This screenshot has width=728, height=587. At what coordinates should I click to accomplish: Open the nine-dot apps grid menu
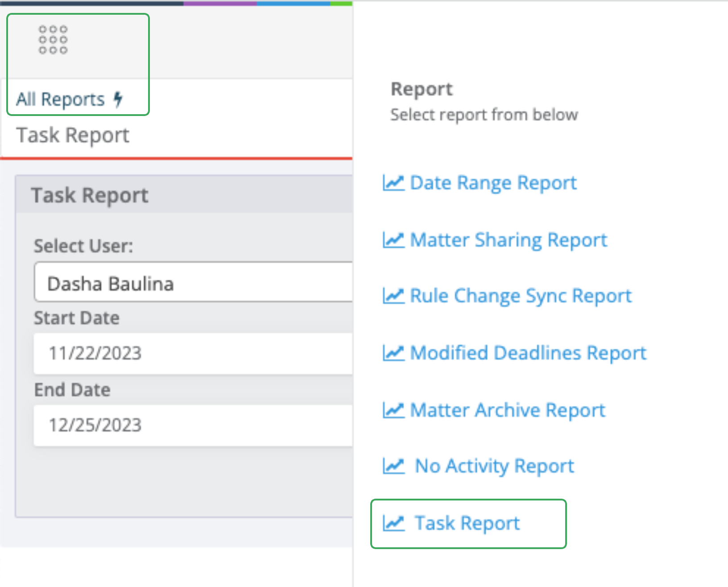click(53, 40)
